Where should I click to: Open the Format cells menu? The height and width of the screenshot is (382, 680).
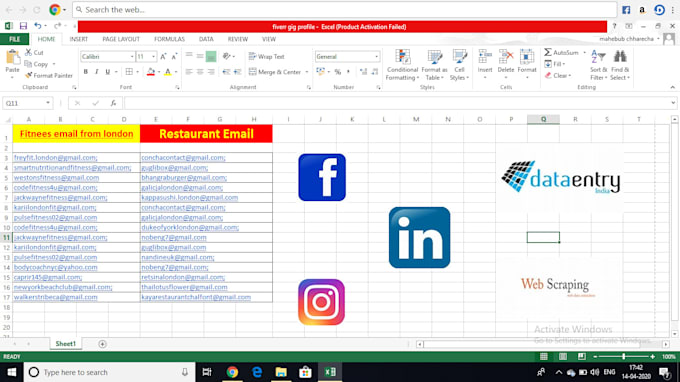(527, 64)
